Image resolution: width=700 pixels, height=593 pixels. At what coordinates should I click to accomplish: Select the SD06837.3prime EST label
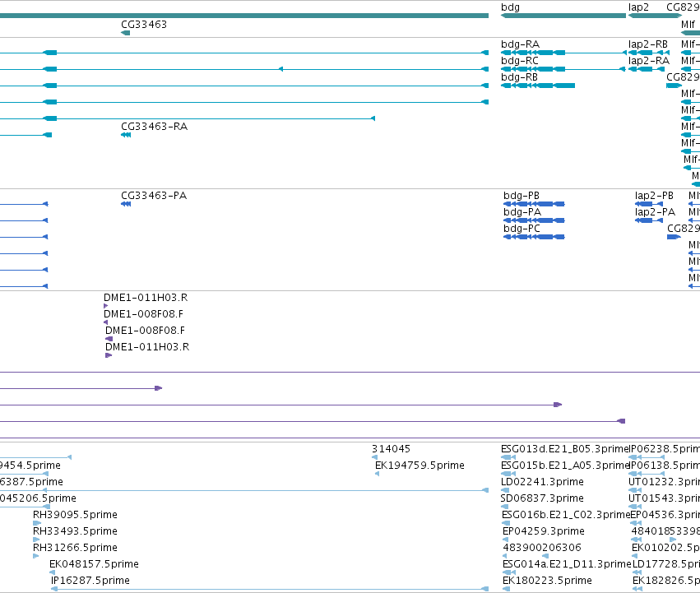click(x=542, y=498)
